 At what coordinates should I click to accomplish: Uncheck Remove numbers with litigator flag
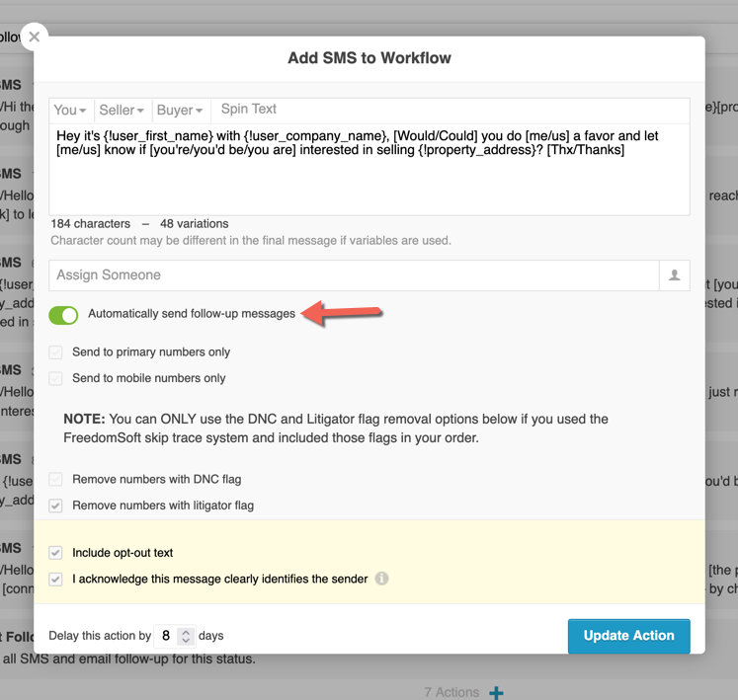(x=56, y=506)
